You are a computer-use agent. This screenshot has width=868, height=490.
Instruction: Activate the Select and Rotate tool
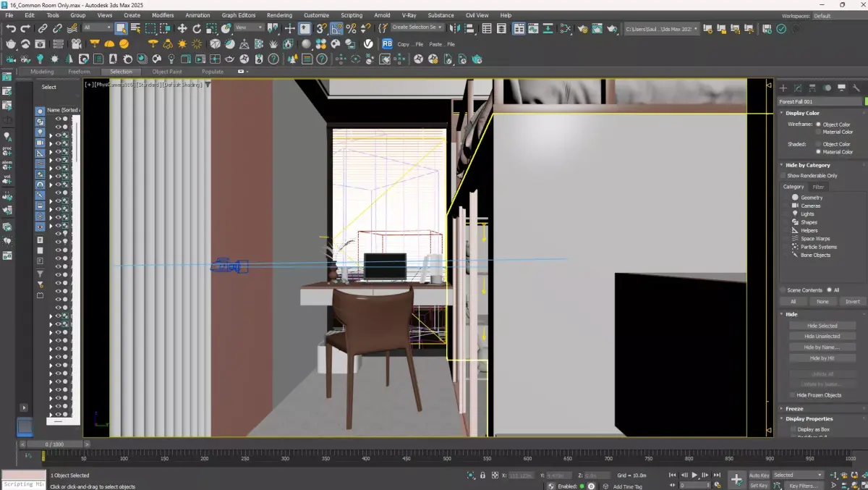pos(197,28)
